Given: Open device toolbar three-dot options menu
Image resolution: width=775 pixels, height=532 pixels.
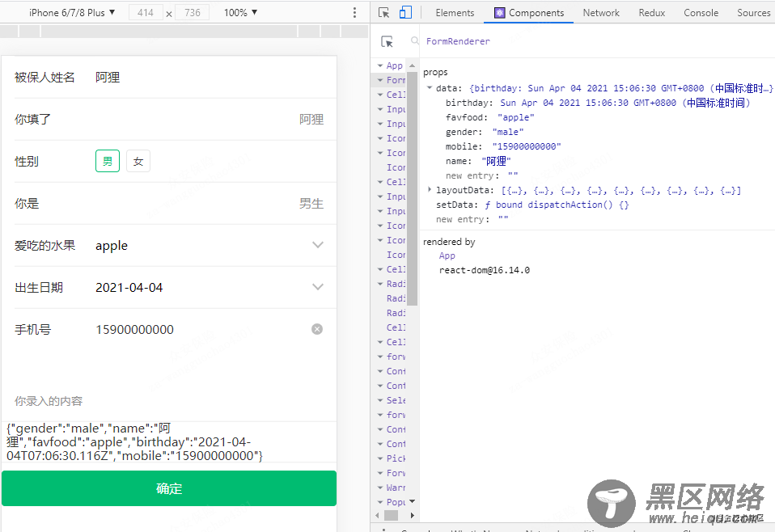Looking at the screenshot, I should (354, 13).
